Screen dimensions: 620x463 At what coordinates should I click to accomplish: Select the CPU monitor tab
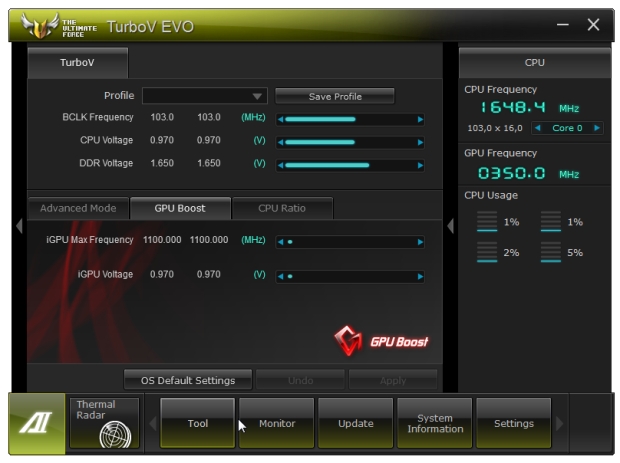click(535, 63)
